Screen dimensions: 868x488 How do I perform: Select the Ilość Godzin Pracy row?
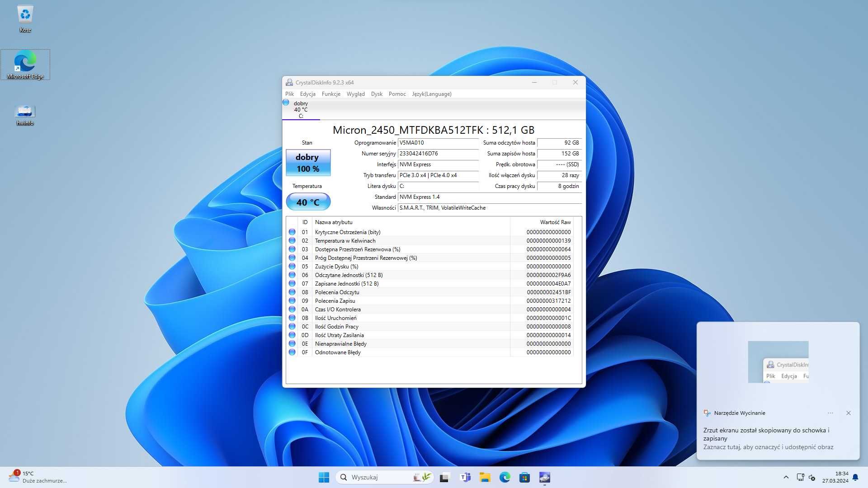[429, 326]
